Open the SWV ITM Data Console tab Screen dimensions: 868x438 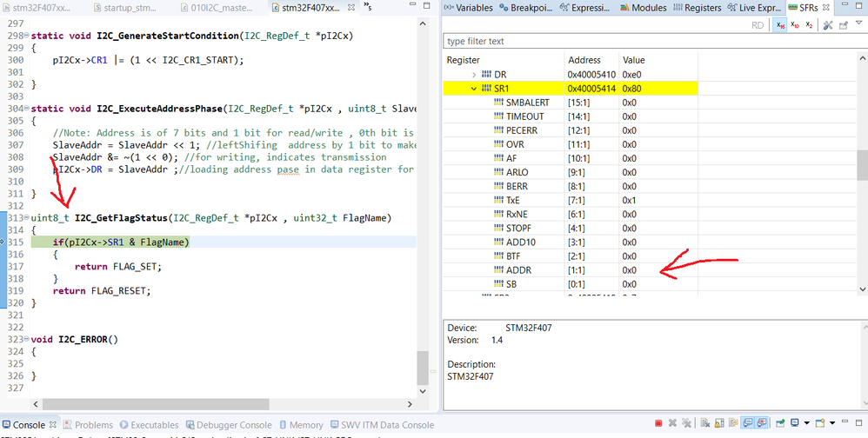coord(382,425)
